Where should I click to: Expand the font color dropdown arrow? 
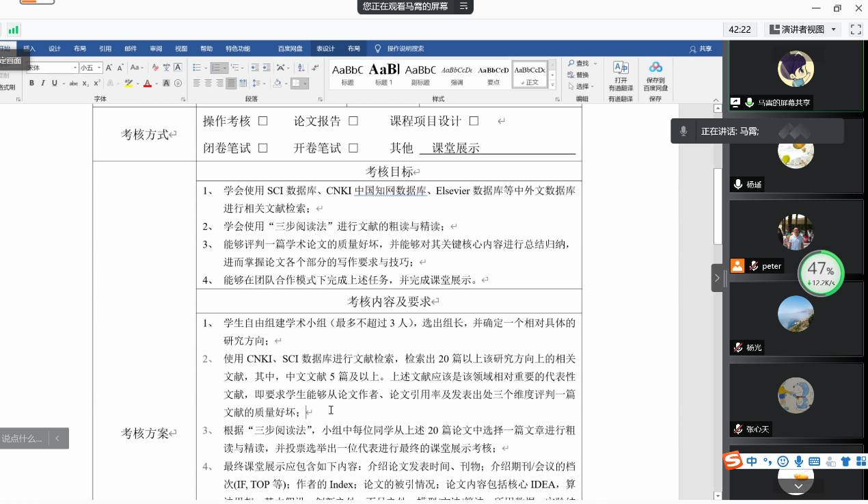pyautogui.click(x=157, y=83)
